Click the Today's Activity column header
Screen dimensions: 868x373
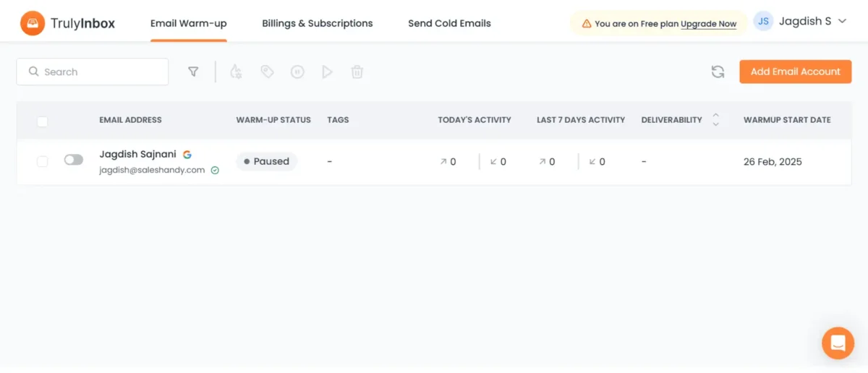click(475, 120)
